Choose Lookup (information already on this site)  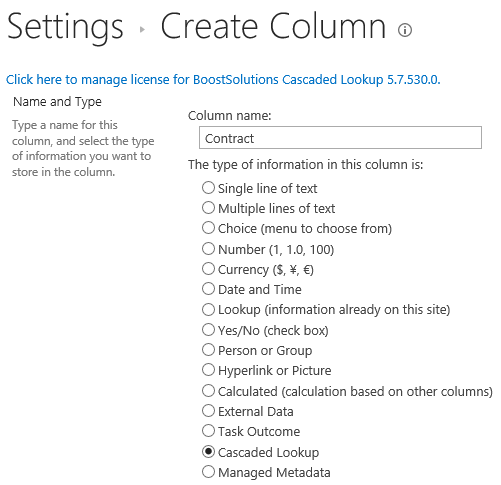pyautogui.click(x=208, y=310)
